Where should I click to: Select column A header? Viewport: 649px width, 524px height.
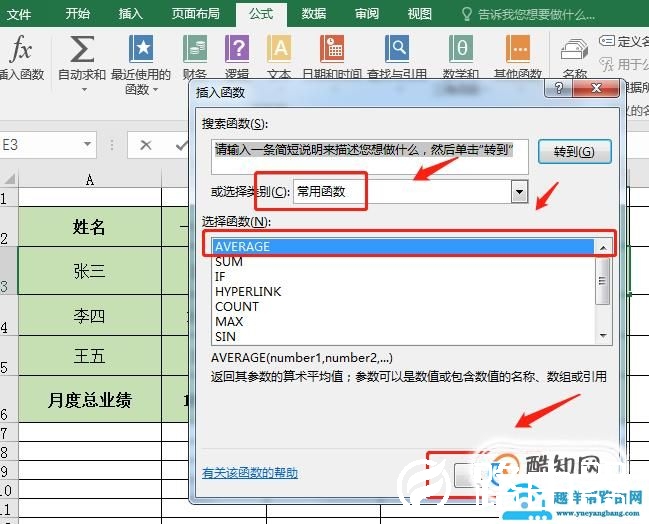(89, 180)
